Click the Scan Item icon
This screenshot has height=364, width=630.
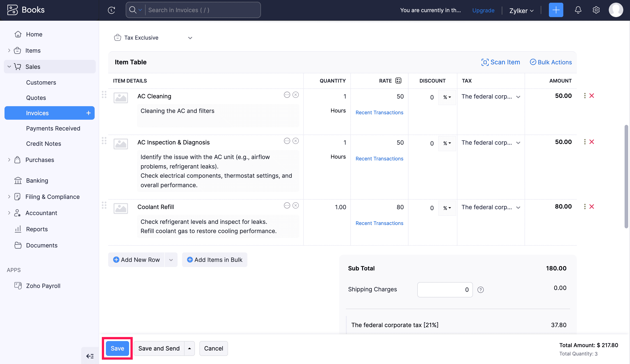pos(485,62)
